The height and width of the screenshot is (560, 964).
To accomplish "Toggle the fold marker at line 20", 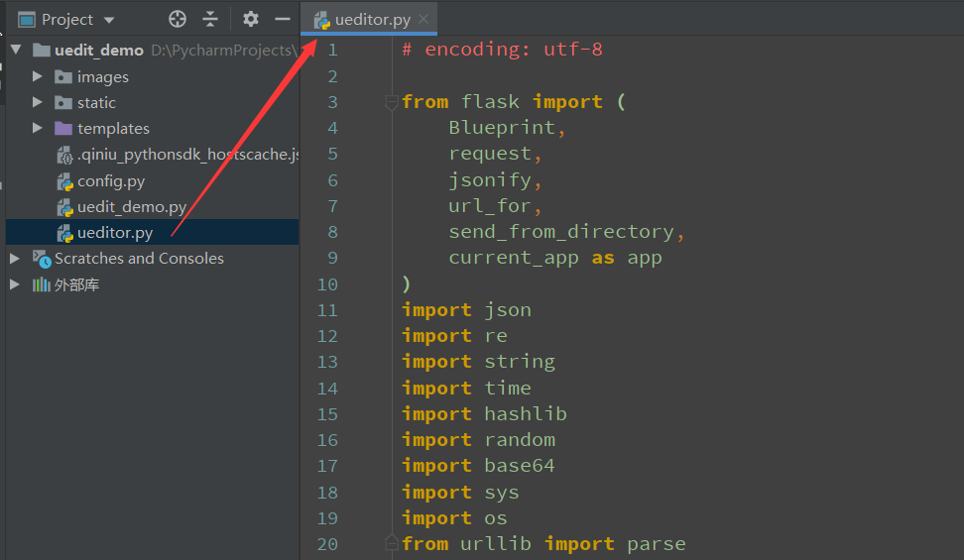I will (x=392, y=543).
